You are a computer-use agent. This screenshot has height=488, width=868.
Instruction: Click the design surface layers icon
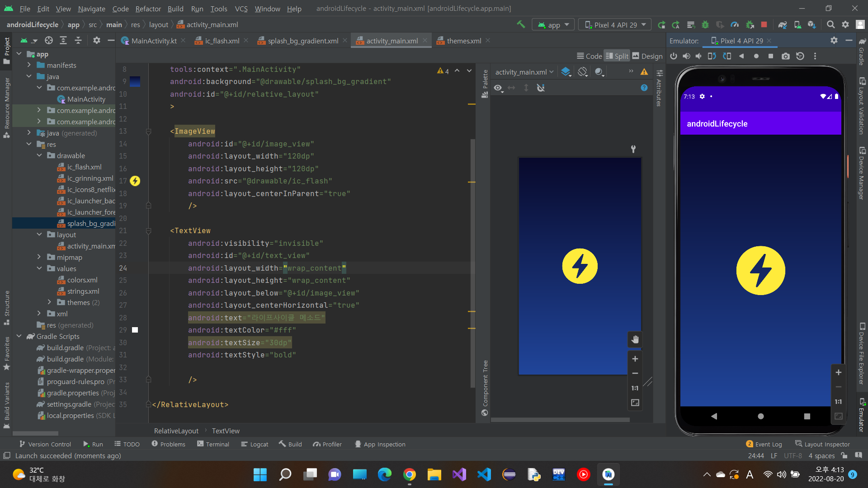(566, 72)
